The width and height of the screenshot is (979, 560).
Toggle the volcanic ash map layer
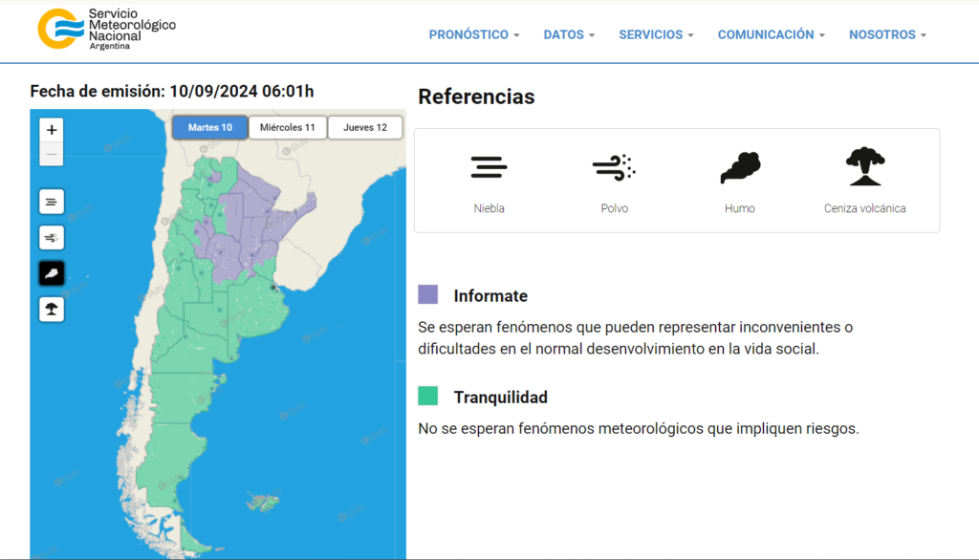(52, 309)
